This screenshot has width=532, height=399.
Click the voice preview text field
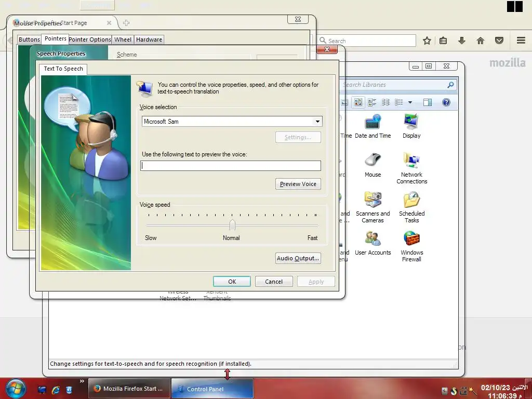click(x=230, y=166)
